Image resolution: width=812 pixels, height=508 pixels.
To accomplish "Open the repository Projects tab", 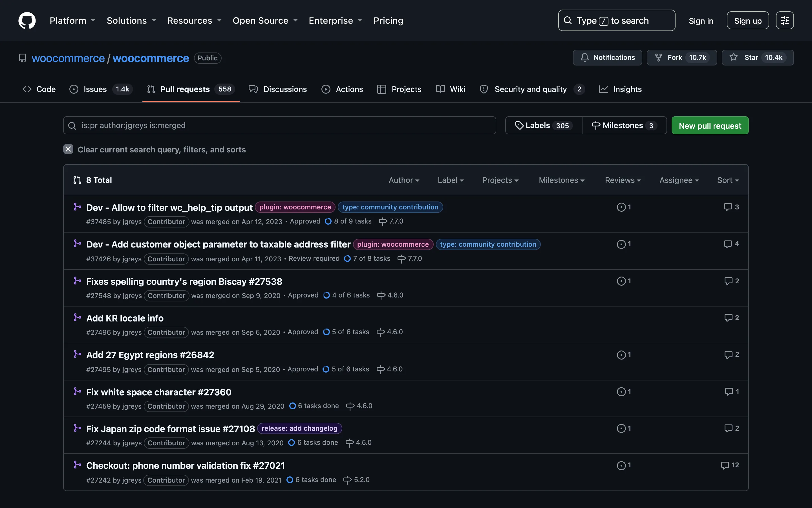I will point(399,89).
